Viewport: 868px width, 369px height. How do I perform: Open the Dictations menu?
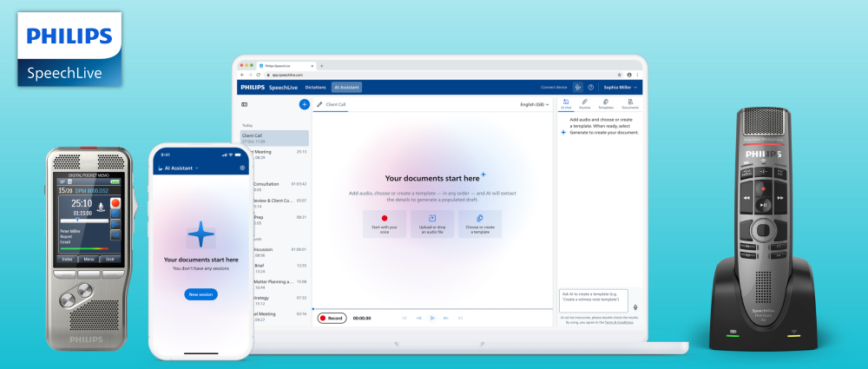click(316, 87)
